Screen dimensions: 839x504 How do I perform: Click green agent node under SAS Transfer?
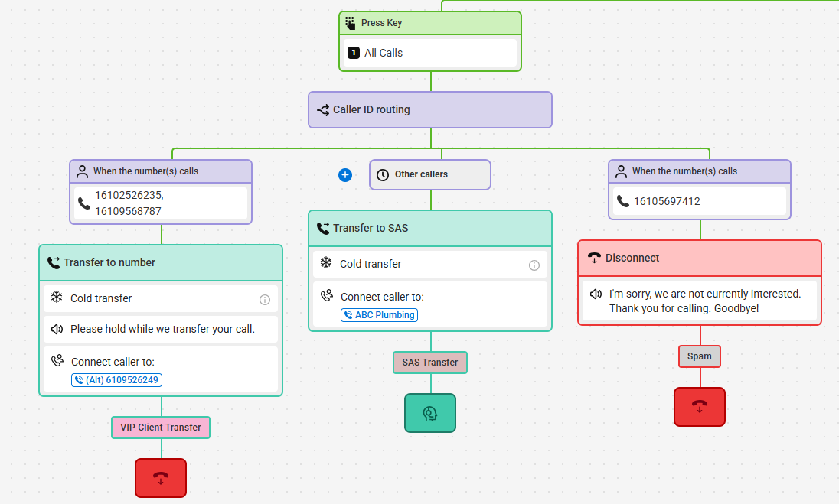(x=430, y=413)
